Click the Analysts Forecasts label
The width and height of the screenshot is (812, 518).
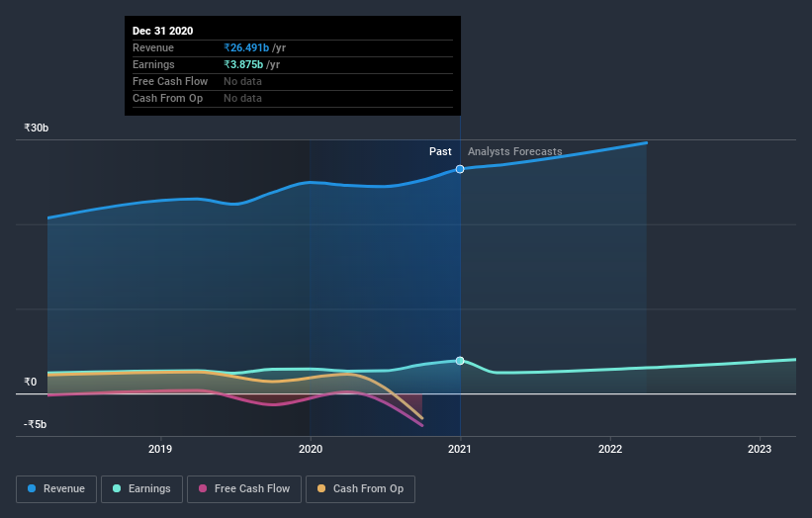(x=514, y=151)
